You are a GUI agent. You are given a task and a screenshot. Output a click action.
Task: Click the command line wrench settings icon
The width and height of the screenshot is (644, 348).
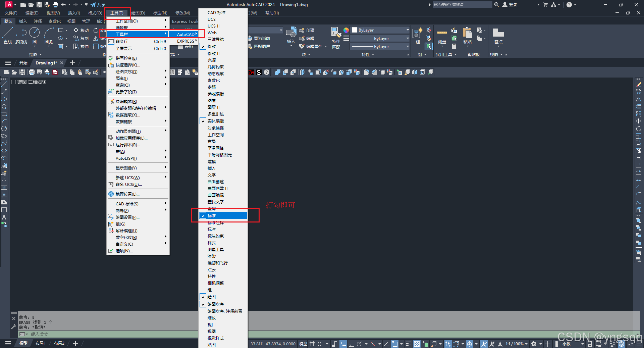click(13, 327)
